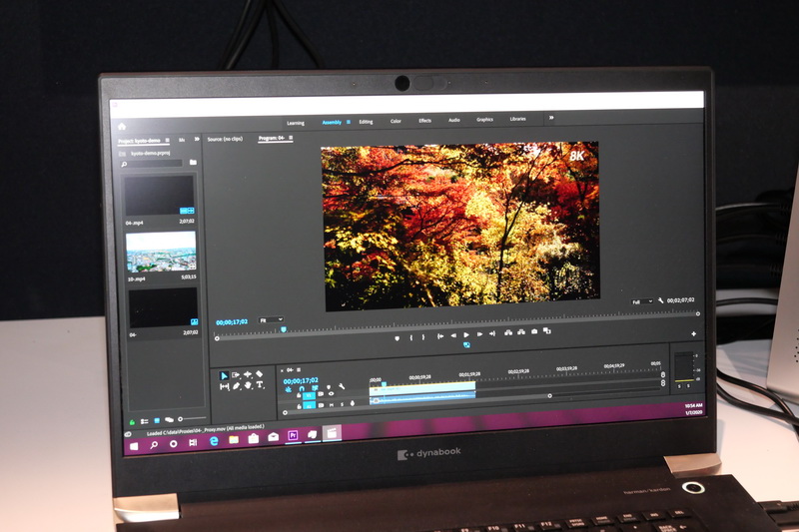Switch to the Audio workspace
The width and height of the screenshot is (799, 532).
click(454, 120)
